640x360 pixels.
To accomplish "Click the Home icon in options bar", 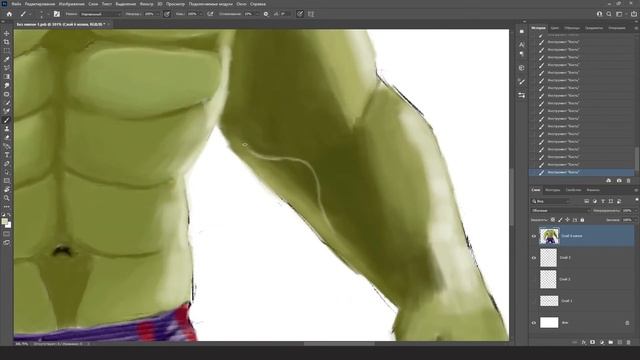I will tap(9, 14).
